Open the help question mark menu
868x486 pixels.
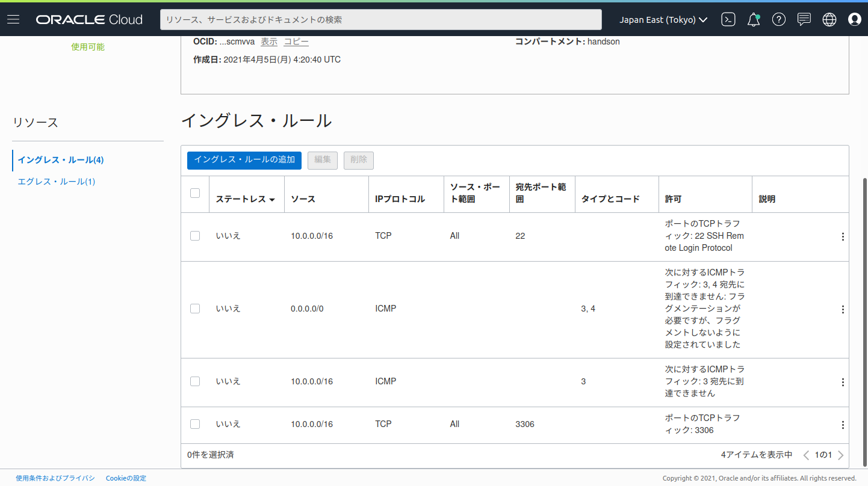779,20
